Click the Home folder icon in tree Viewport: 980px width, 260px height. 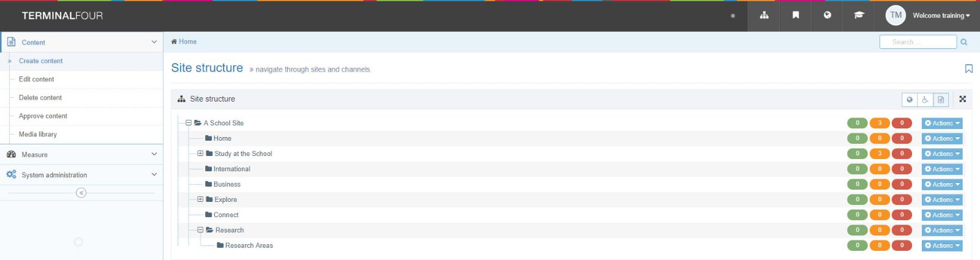coord(208,138)
